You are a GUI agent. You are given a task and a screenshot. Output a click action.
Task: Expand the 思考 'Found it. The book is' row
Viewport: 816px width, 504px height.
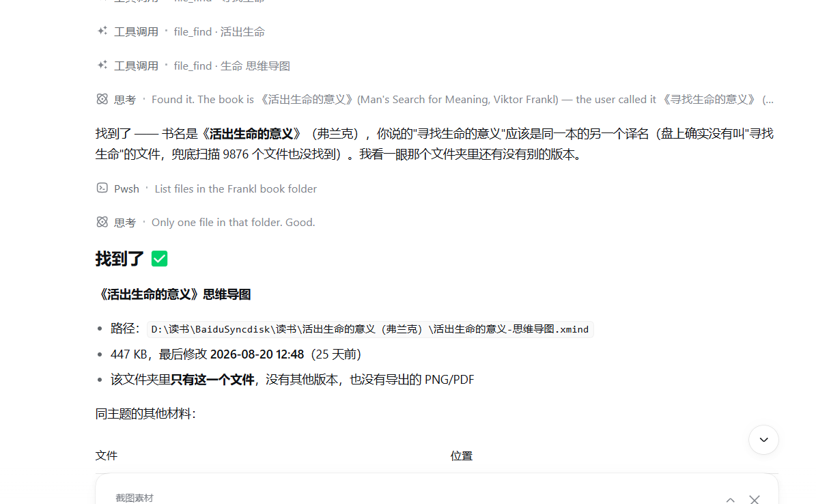(435, 100)
